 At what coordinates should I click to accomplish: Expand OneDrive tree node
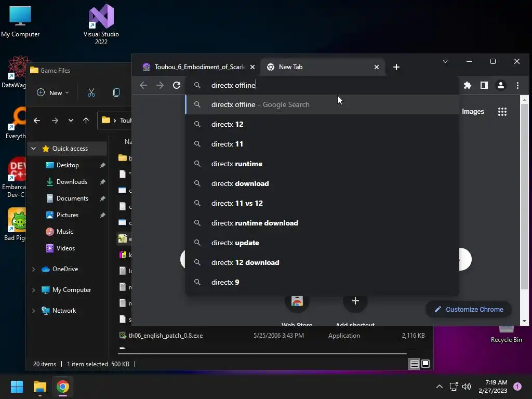(34, 269)
